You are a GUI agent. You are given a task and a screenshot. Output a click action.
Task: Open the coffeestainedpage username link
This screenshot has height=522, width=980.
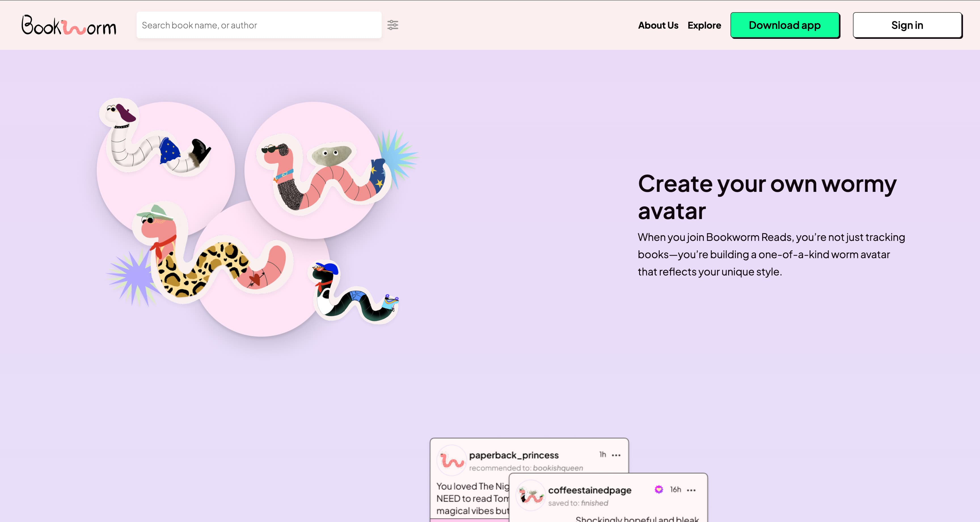590,490
